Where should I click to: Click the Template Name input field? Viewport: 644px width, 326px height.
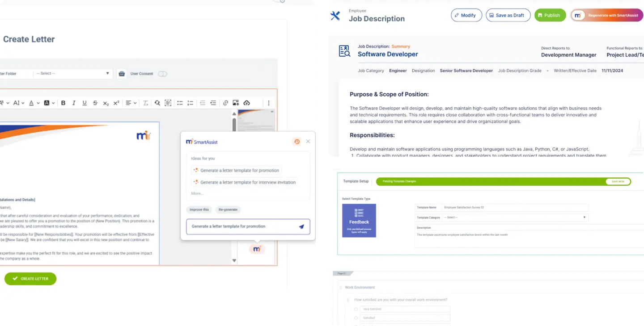(515, 208)
